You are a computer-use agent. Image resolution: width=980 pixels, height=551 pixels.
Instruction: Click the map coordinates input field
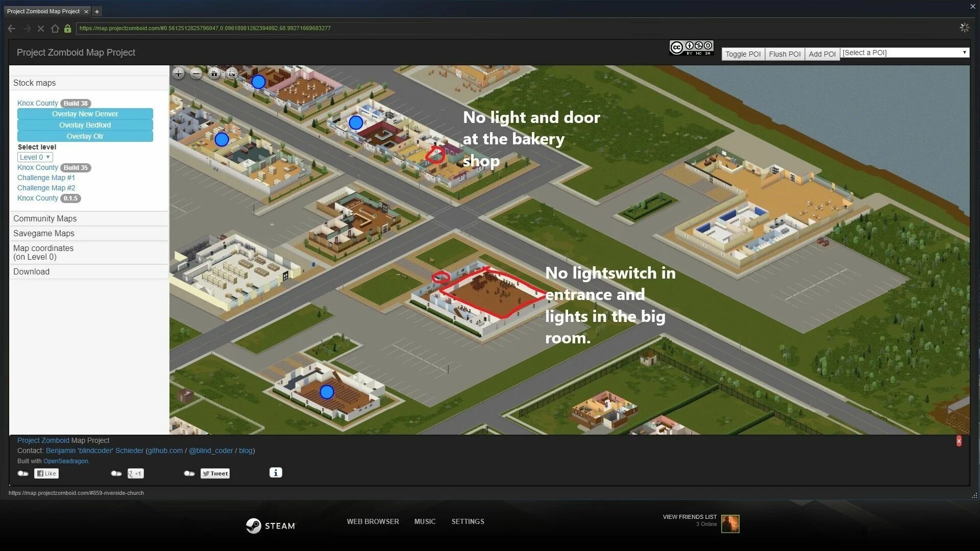coord(43,252)
